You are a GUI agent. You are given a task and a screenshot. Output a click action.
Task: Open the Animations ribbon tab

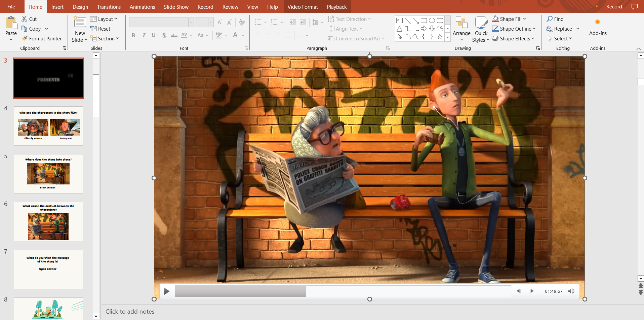click(x=142, y=7)
